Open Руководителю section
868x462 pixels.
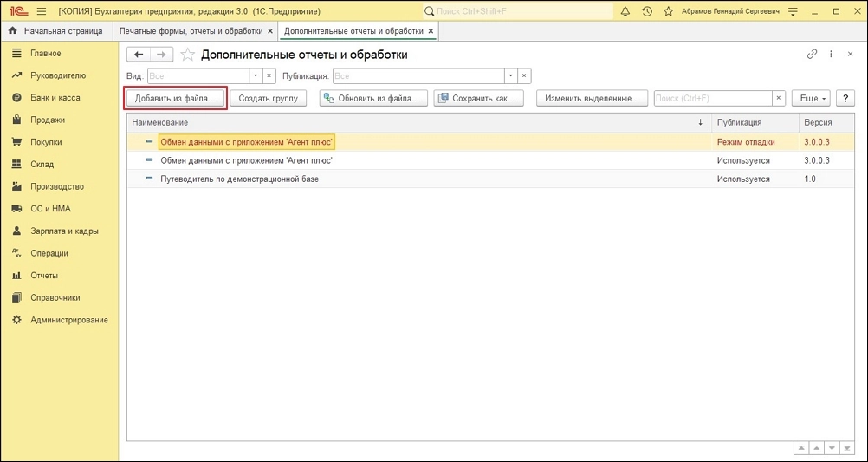click(x=58, y=75)
